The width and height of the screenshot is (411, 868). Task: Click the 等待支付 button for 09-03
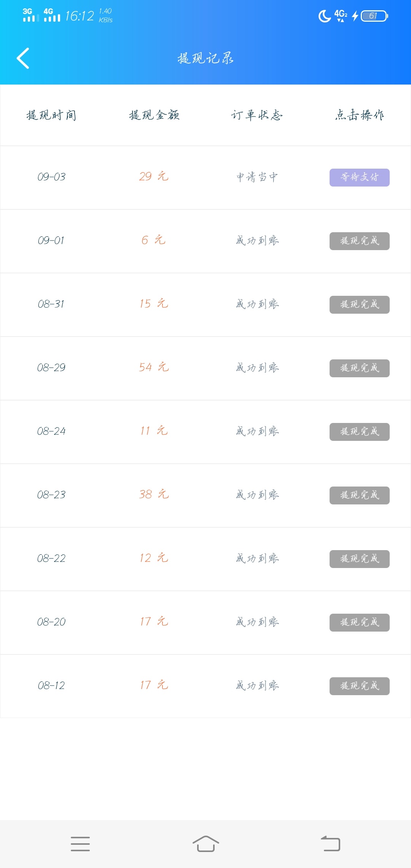pyautogui.click(x=360, y=177)
